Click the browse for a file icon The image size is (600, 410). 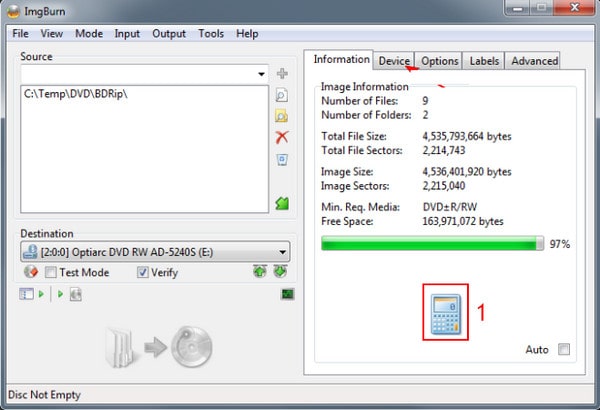click(x=282, y=95)
